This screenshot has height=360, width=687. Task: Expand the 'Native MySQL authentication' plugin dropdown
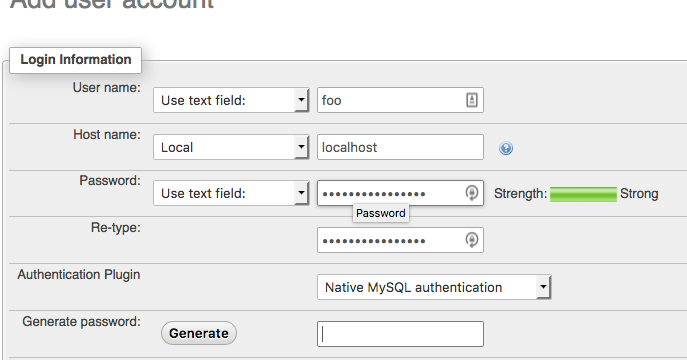(x=434, y=287)
